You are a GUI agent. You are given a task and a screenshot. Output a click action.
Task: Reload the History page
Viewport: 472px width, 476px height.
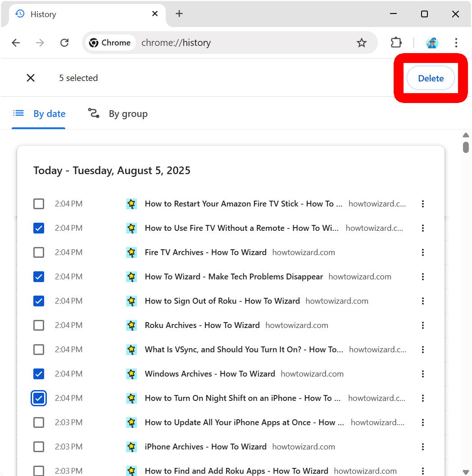tap(64, 42)
